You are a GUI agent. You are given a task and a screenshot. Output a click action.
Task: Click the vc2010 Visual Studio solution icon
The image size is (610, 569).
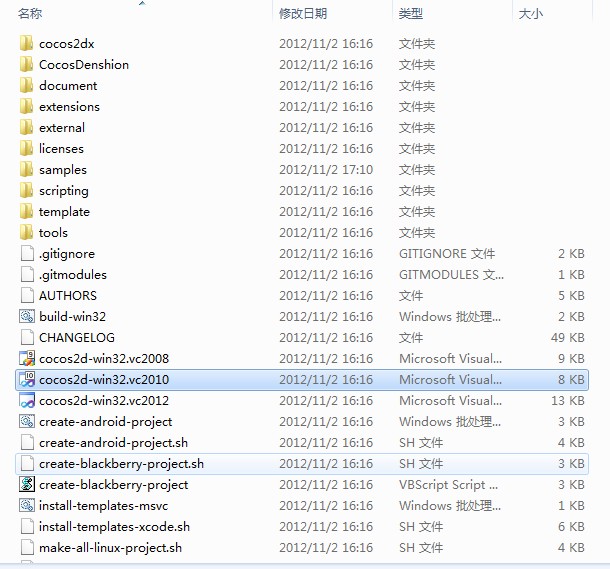27,379
